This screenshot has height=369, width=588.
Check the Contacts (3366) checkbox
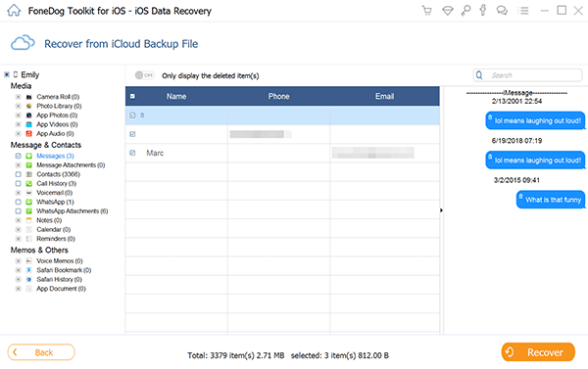coord(18,174)
